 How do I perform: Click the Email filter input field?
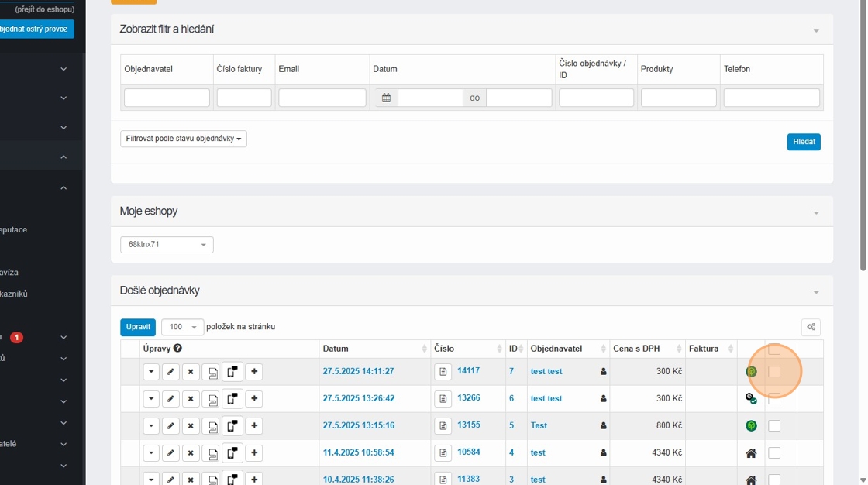(x=322, y=98)
